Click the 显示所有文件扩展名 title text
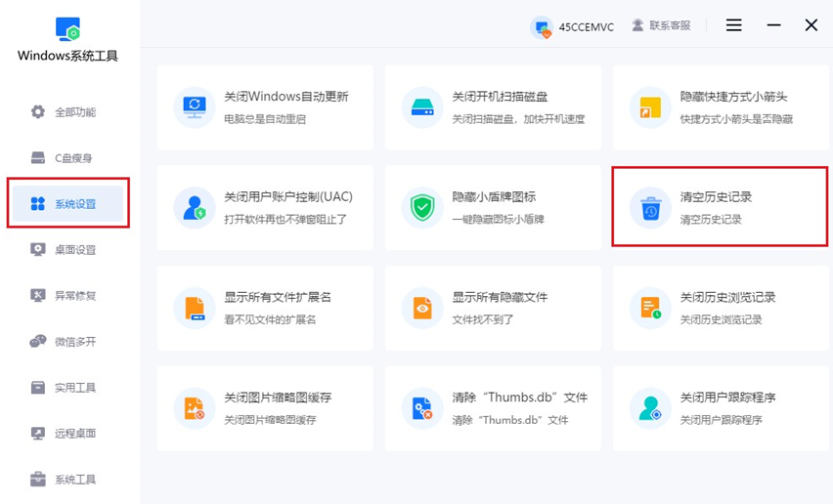Image resolution: width=833 pixels, height=504 pixels. (278, 297)
